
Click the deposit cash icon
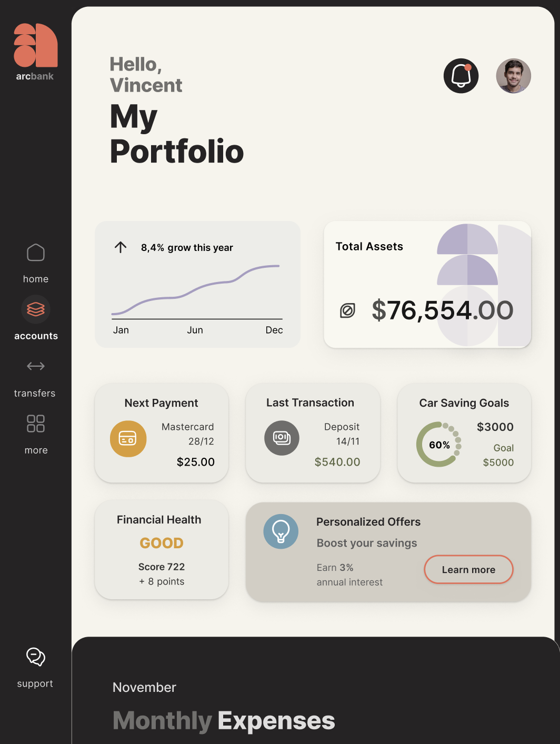(282, 438)
